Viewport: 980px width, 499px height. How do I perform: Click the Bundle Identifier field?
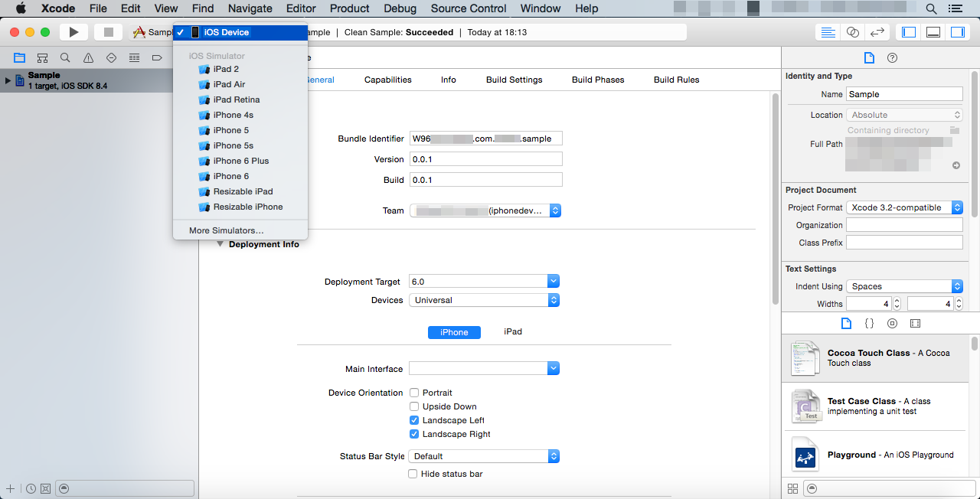[x=486, y=139]
